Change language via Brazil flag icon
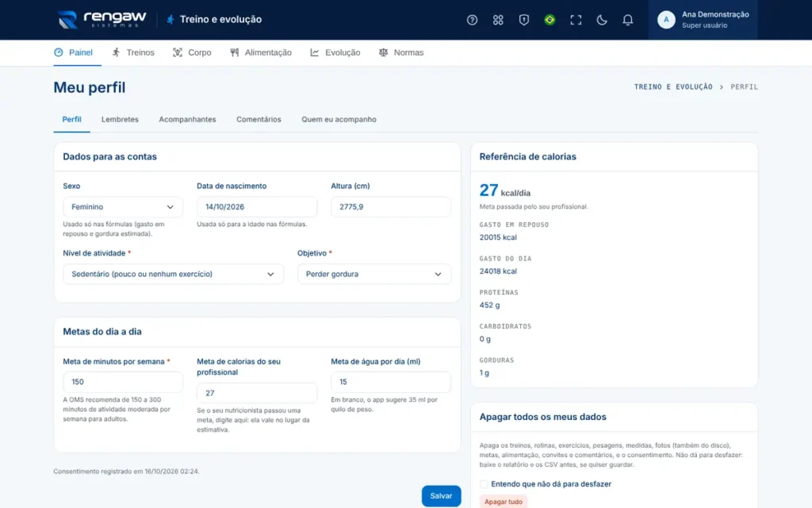The height and width of the screenshot is (508, 812). pos(550,20)
